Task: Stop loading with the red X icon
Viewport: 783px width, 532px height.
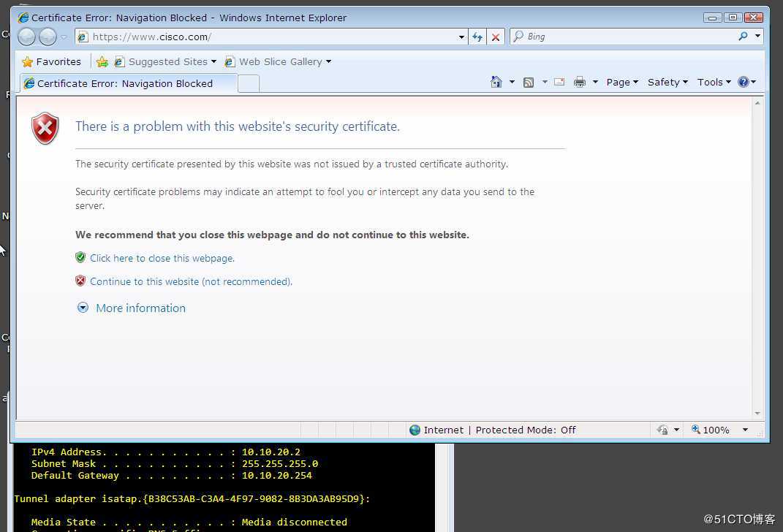Action: pyautogui.click(x=496, y=37)
